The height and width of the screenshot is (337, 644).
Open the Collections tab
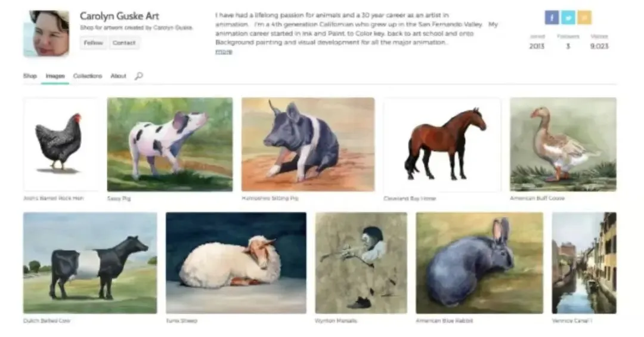pyautogui.click(x=88, y=76)
